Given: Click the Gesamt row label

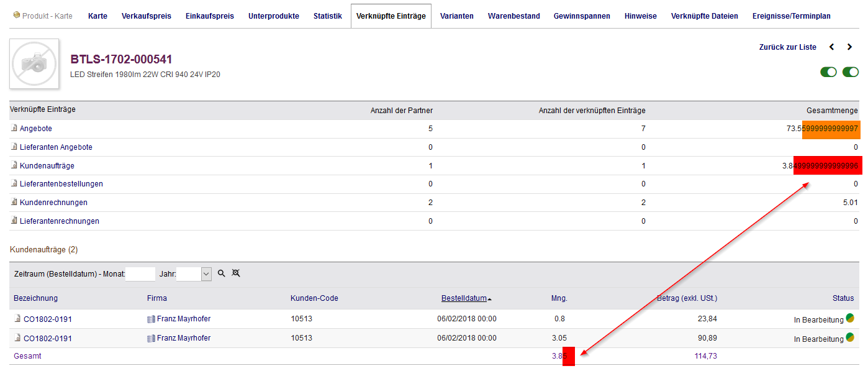Looking at the screenshot, I should (27, 356).
